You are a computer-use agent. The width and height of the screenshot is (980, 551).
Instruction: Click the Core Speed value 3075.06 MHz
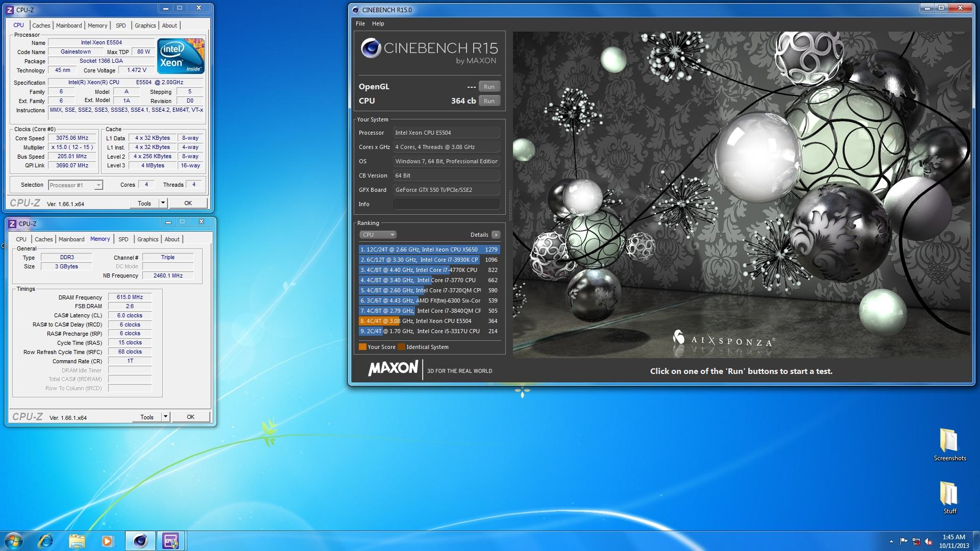tap(72, 138)
